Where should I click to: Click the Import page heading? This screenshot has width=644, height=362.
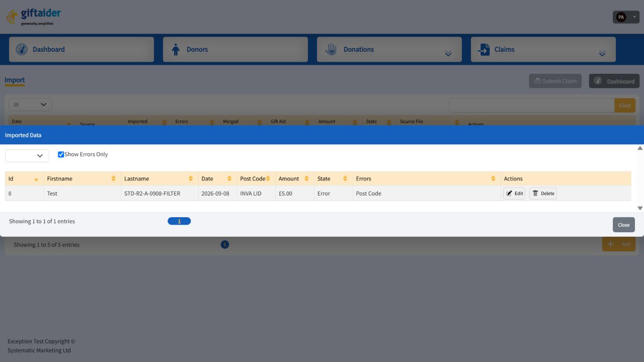pos(15,80)
